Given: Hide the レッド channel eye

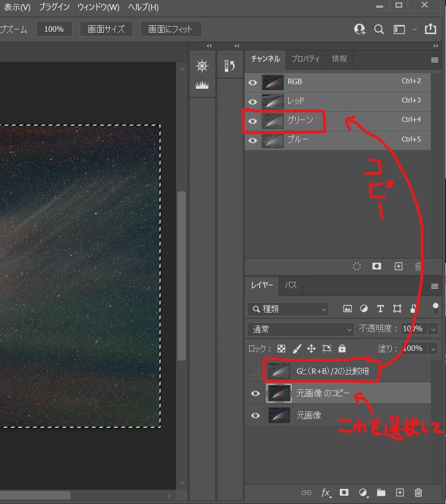Looking at the screenshot, I should (253, 102).
